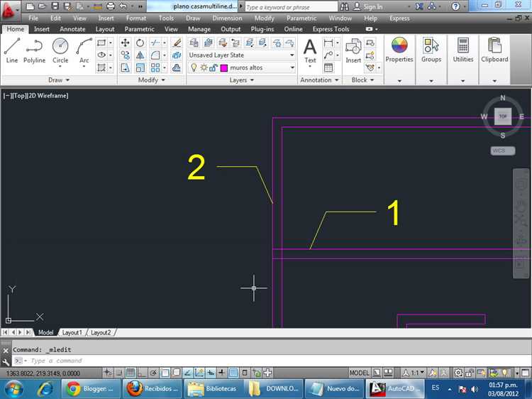This screenshot has height=399, width=532.
Task: Select the Arc tool
Action: (x=84, y=51)
